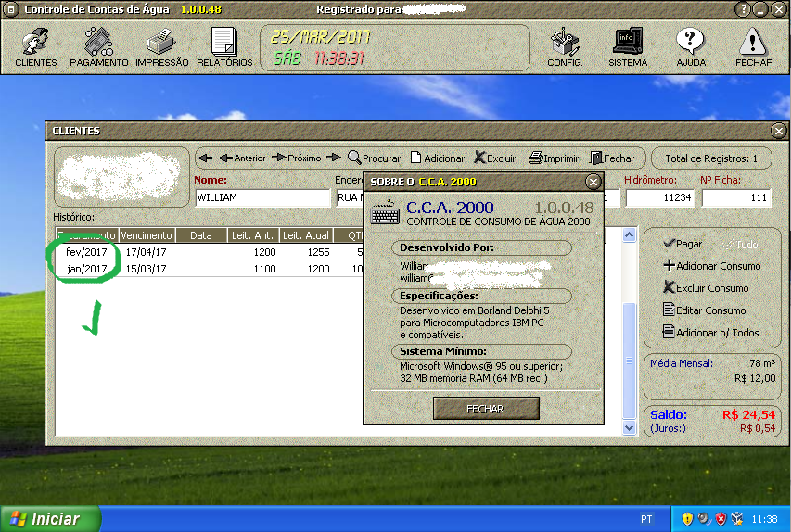Click PT language indicator in taskbar
Screen dimensions: 791x532
tap(646, 519)
